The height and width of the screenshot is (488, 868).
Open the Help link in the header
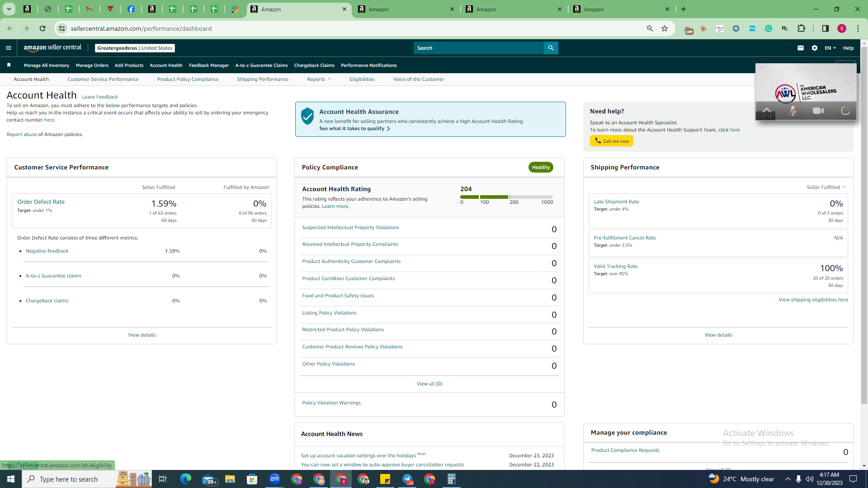point(848,48)
